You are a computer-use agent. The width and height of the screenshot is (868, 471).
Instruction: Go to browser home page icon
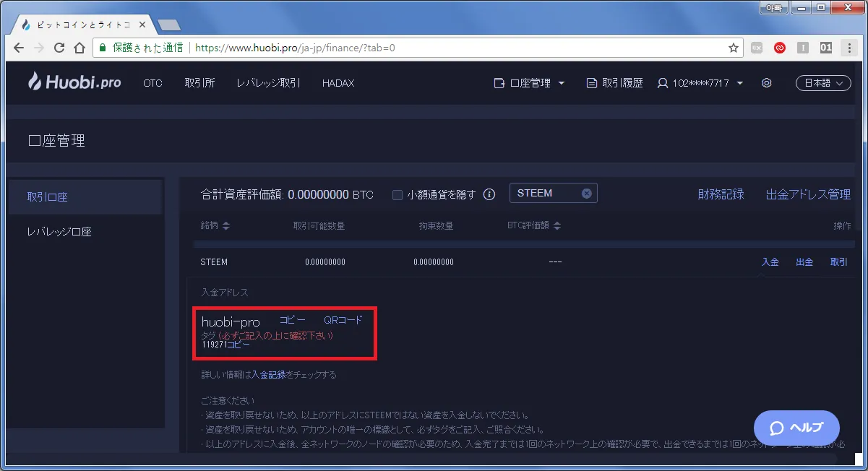pyautogui.click(x=80, y=48)
